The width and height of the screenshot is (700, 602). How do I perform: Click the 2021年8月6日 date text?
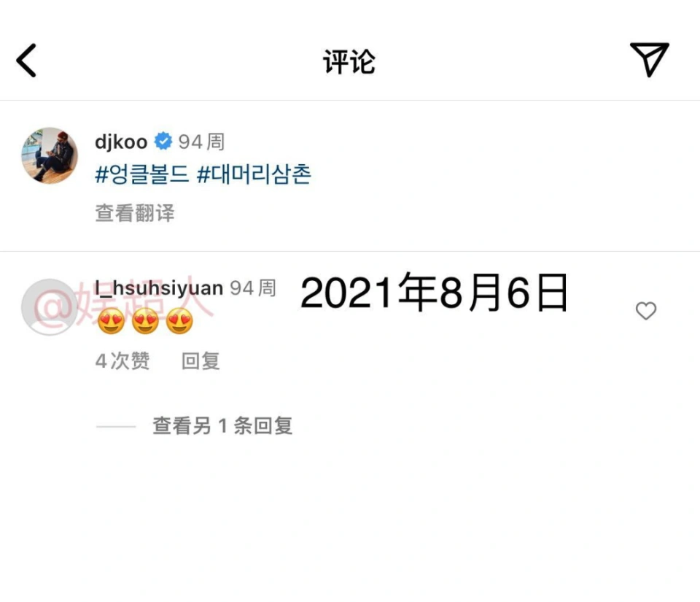coord(435,293)
